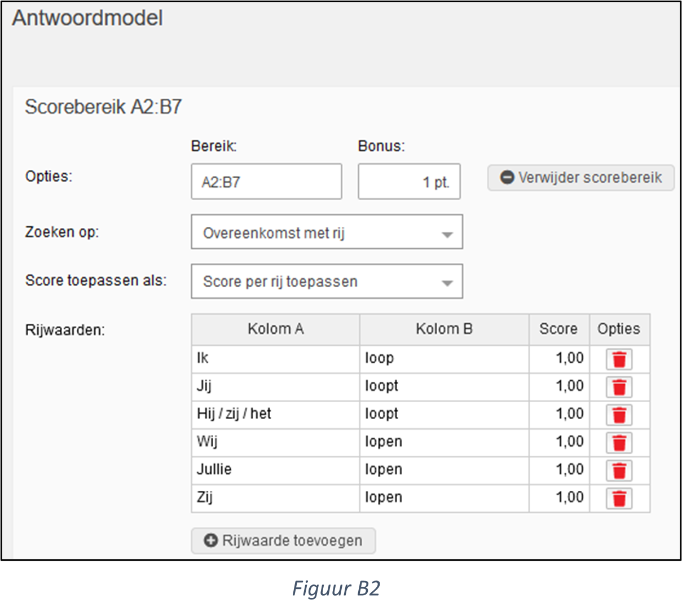Screen dimensions: 682x616
Task: Click trash icon next to 'Jullie'
Action: pyautogui.click(x=619, y=470)
